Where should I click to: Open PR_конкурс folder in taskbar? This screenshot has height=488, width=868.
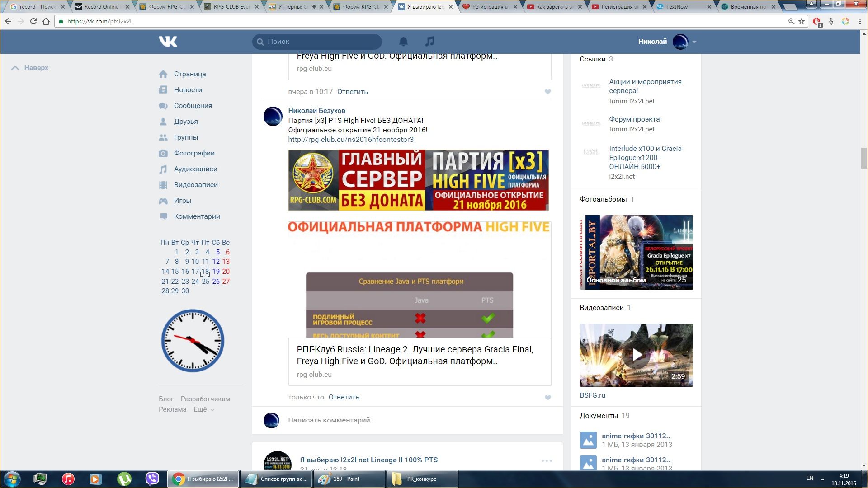click(x=422, y=479)
